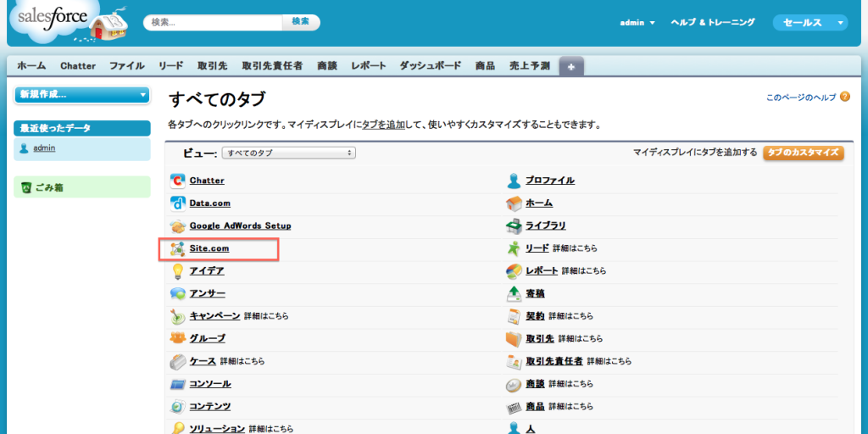The image size is (868, 434).
Task: Open the ごみ箱 link
Action: 49,187
